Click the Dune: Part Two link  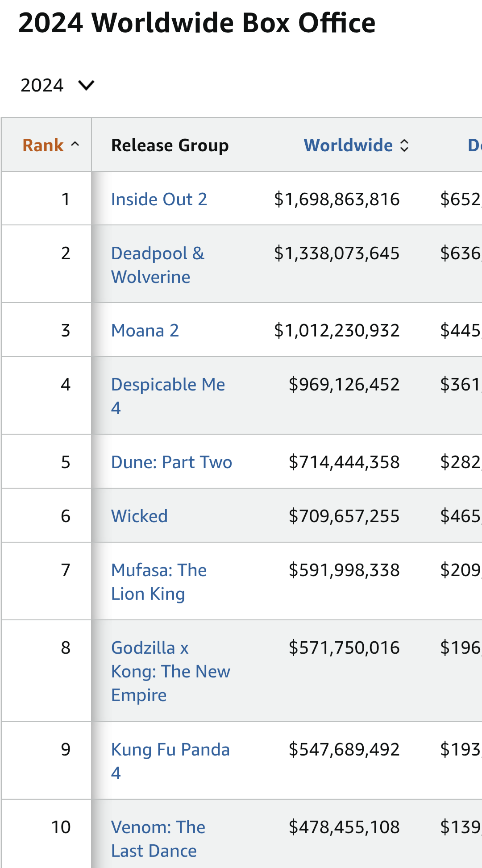171,462
